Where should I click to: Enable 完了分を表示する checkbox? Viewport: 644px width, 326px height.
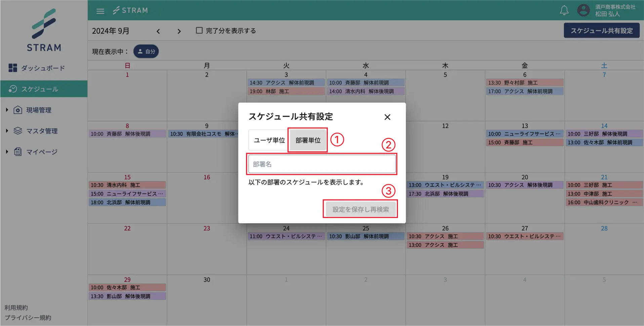[x=199, y=31]
